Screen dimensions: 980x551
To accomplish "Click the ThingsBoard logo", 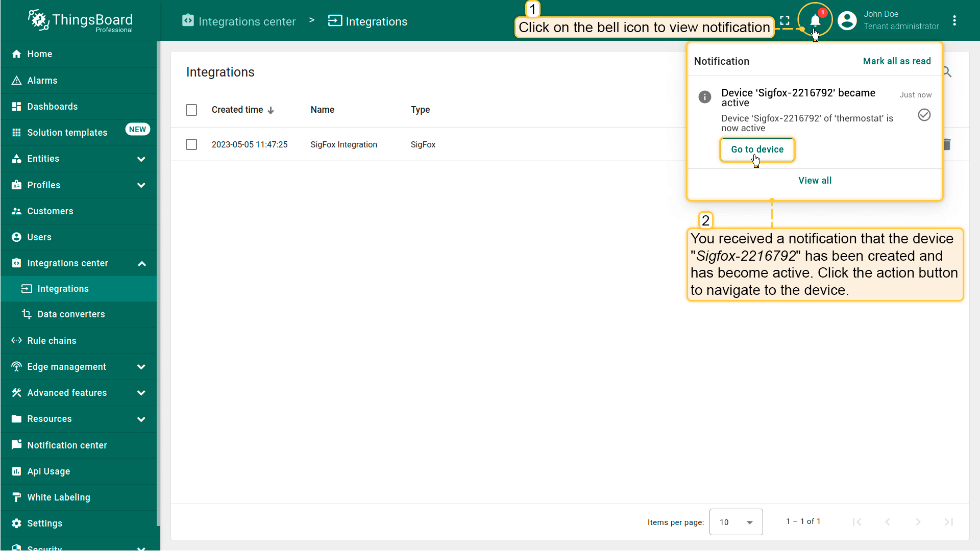I will coord(81,20).
